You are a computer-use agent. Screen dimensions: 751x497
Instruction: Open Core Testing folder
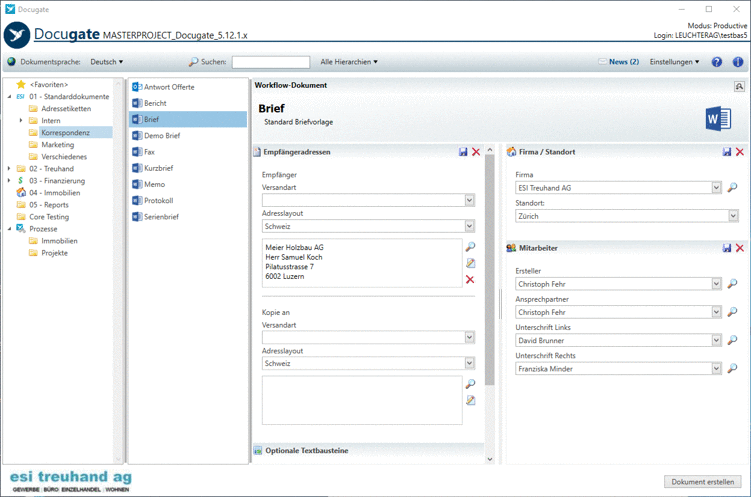coord(49,217)
